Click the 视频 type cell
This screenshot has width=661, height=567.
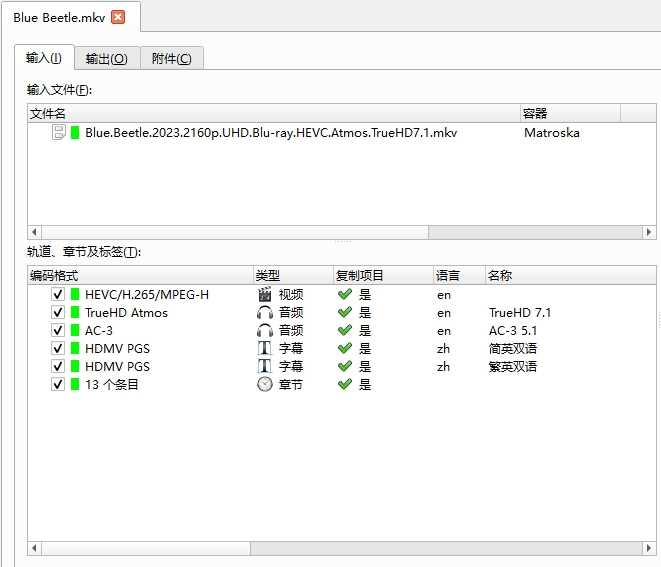pyautogui.click(x=291, y=294)
